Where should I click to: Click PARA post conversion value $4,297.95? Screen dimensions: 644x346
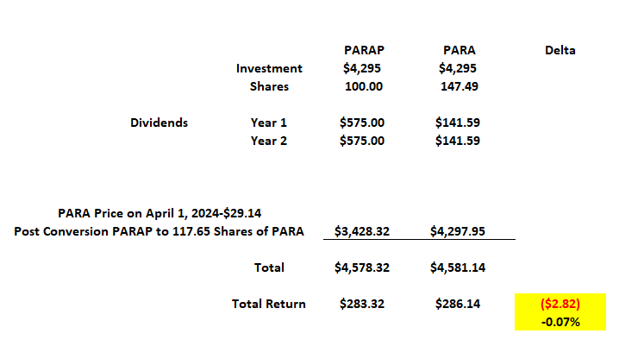point(458,231)
